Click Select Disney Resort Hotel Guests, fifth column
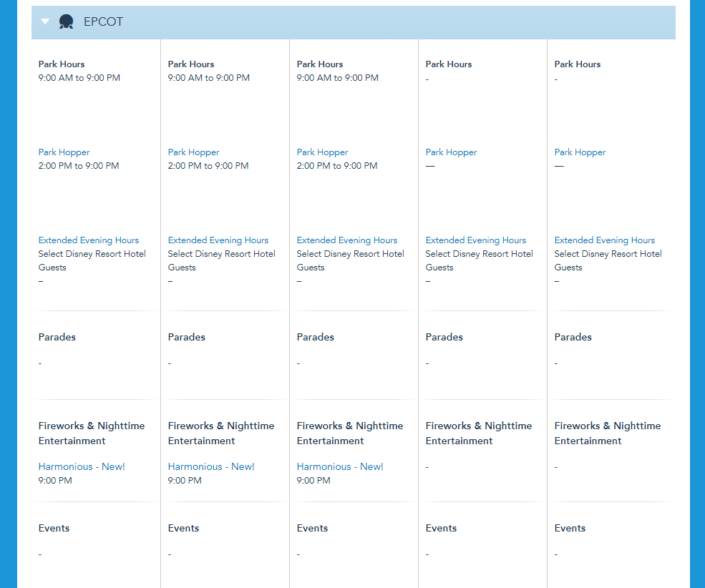 point(608,260)
